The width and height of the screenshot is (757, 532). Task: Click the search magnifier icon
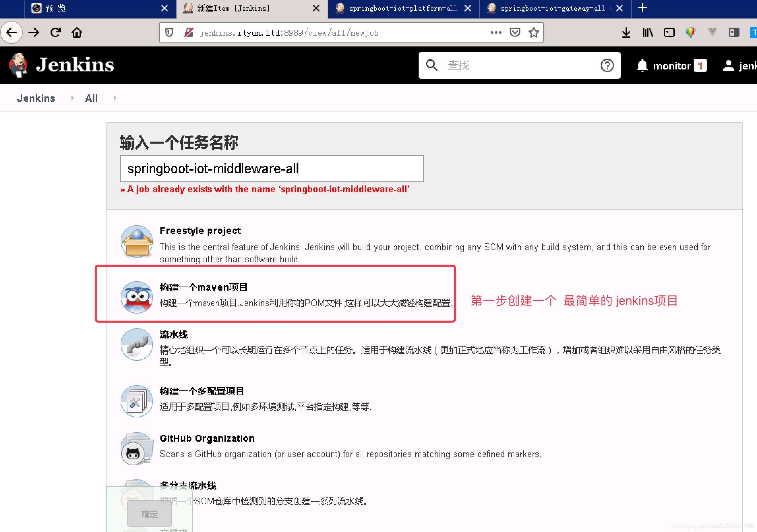(x=431, y=65)
